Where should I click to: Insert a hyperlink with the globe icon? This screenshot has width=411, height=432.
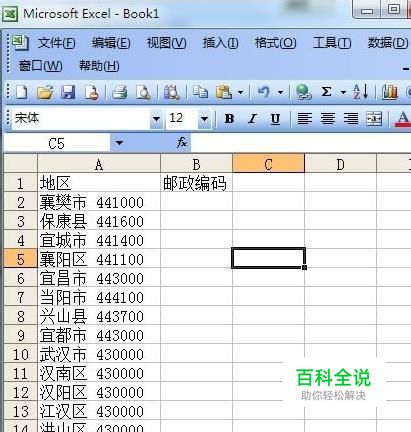tap(304, 92)
